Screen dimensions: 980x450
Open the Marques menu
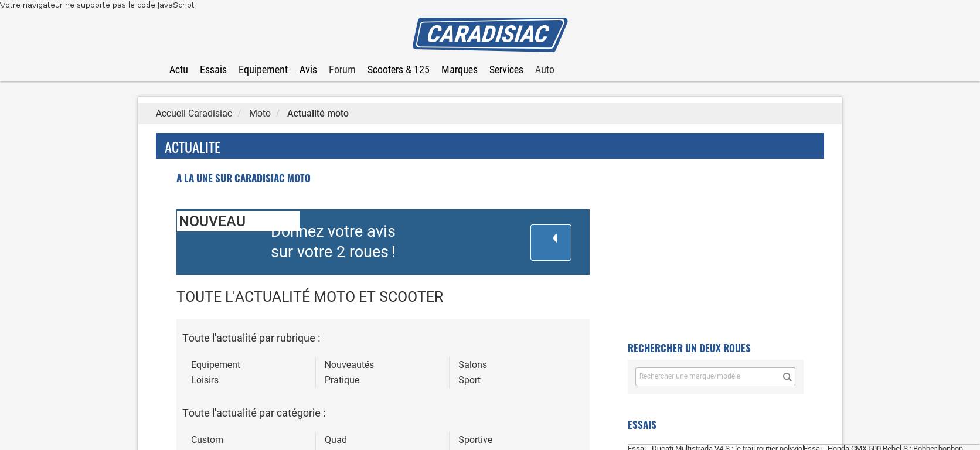tap(459, 70)
